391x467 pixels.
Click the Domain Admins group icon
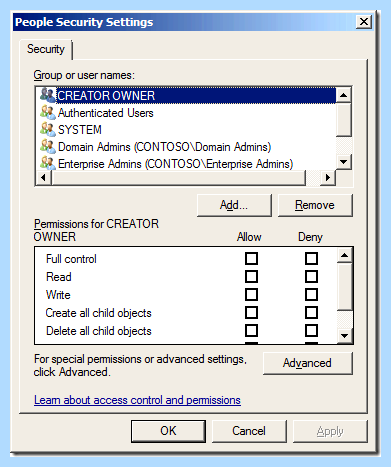[48, 147]
